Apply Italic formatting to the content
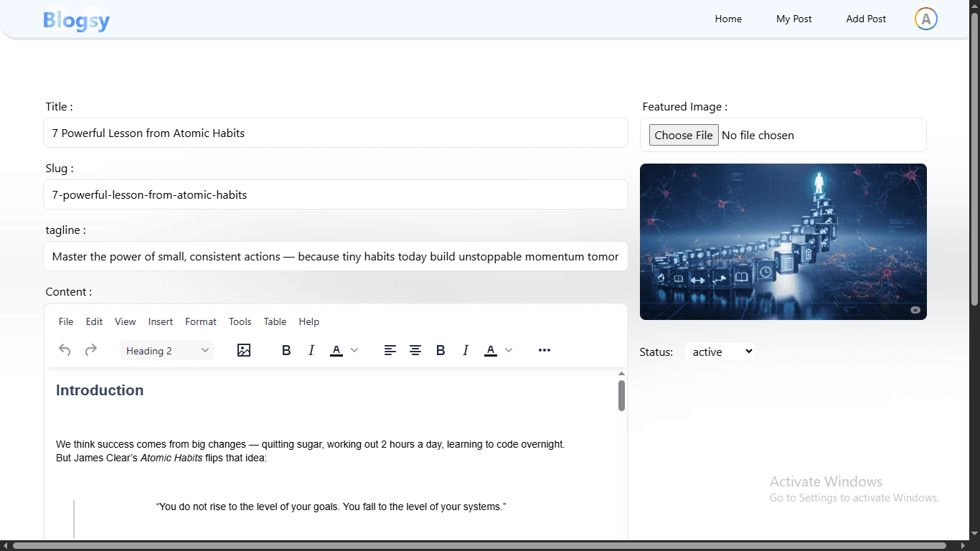The width and height of the screenshot is (980, 551). [x=311, y=350]
